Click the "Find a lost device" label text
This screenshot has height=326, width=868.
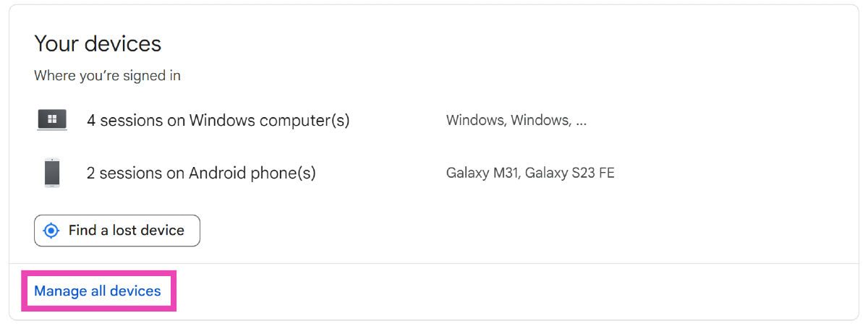(x=127, y=231)
